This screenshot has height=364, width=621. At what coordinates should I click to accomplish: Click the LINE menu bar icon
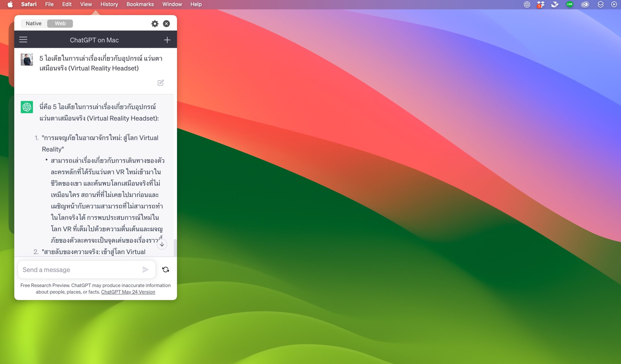click(x=570, y=4)
